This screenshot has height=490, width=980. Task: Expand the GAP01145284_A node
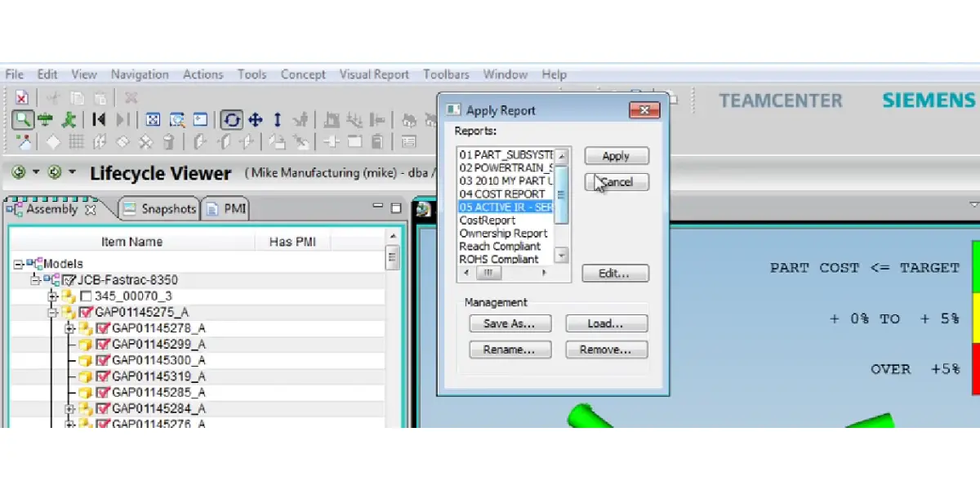coord(69,408)
